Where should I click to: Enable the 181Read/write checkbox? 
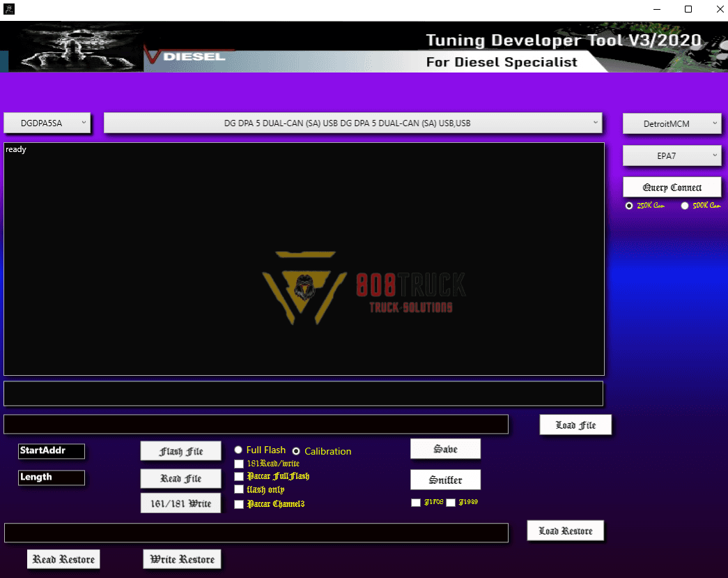pos(239,464)
